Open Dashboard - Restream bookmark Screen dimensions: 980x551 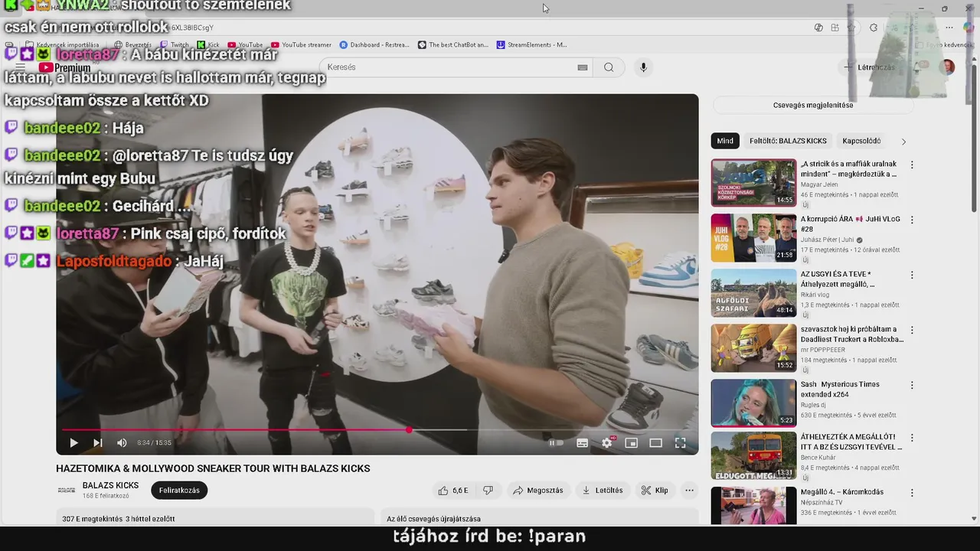tap(374, 45)
